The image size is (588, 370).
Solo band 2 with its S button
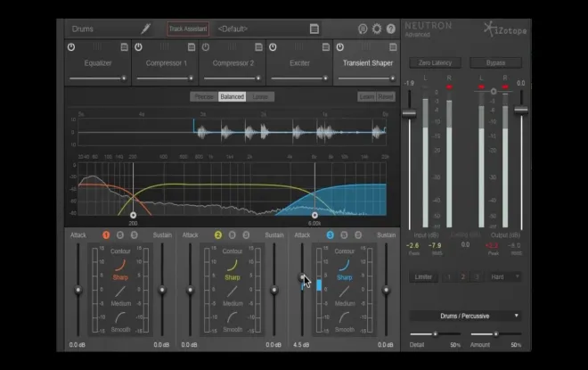point(246,234)
